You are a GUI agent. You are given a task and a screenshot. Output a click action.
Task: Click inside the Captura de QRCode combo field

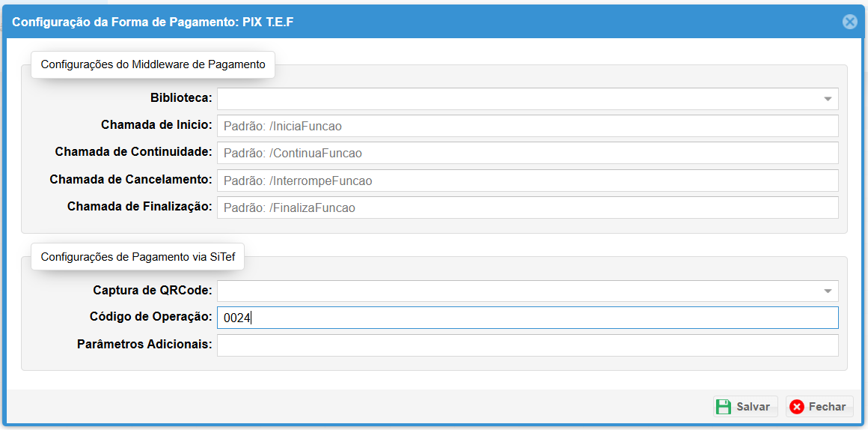(516, 291)
